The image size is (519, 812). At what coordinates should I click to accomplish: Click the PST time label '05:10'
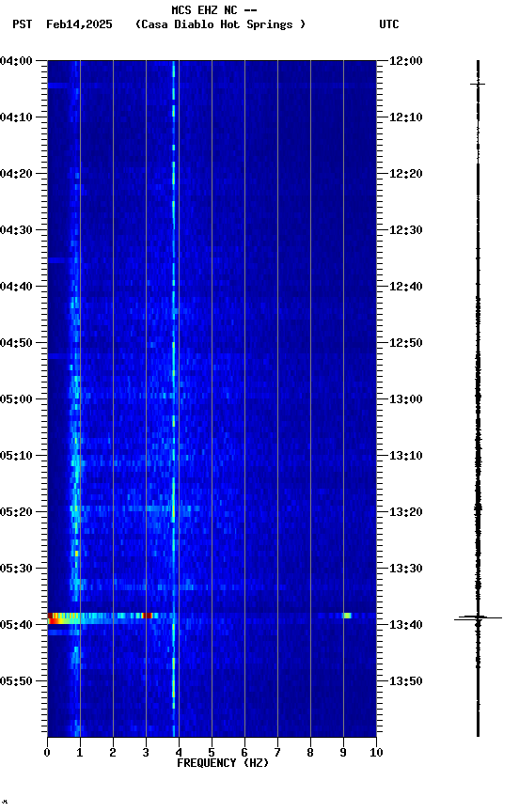coord(16,456)
